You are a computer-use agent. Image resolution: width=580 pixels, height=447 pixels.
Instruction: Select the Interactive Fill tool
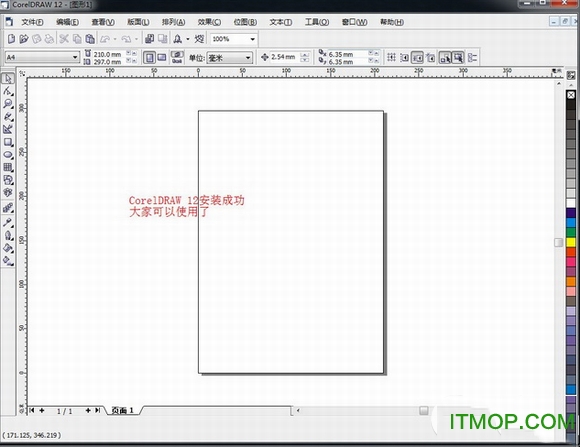[x=8, y=261]
